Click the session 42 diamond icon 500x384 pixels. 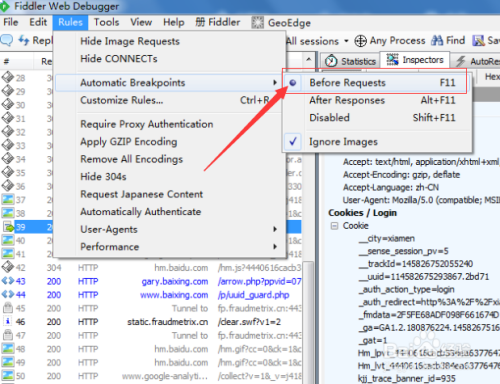pyautogui.click(x=7, y=267)
